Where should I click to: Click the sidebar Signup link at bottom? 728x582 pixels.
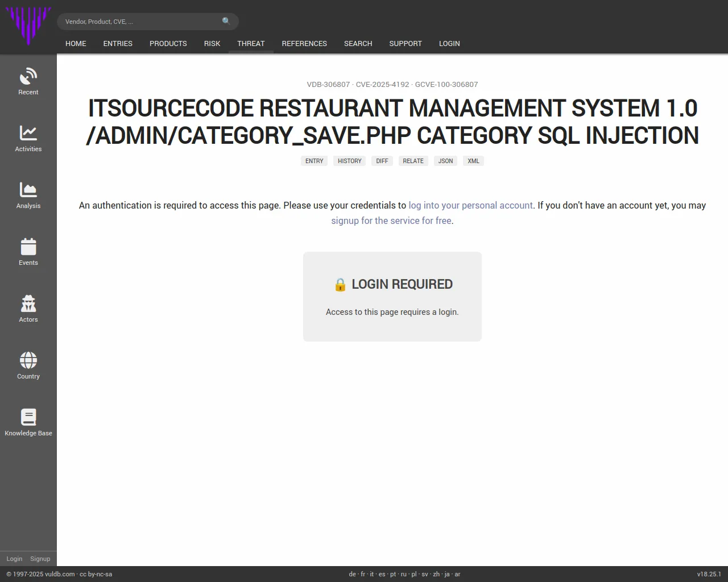tap(40, 559)
